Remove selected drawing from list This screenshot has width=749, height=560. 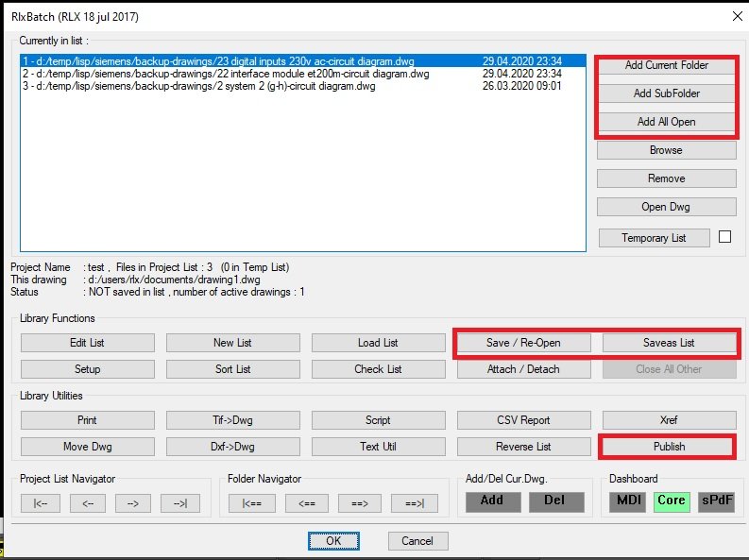coord(667,178)
